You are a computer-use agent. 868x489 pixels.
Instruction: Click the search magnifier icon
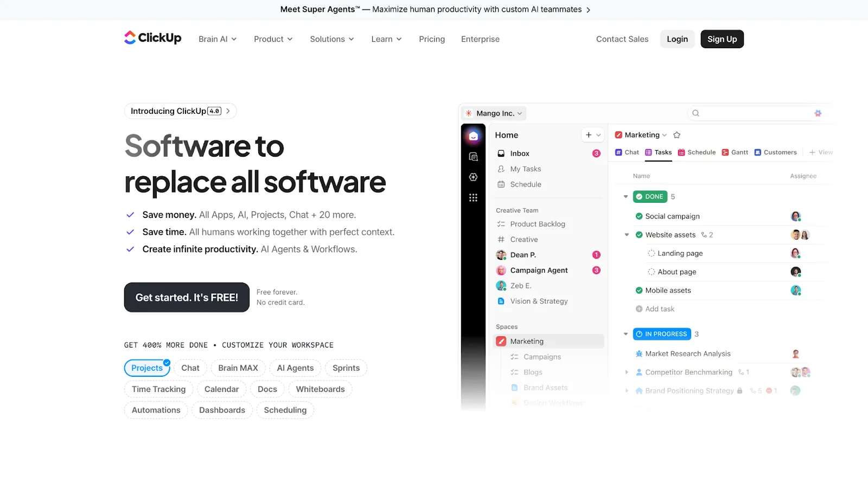pyautogui.click(x=695, y=113)
